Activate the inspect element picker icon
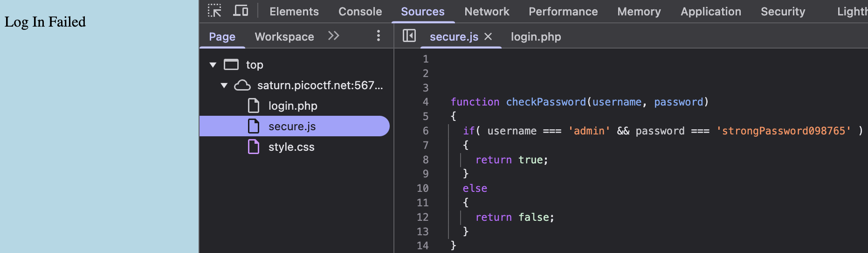This screenshot has height=253, width=868. click(214, 10)
